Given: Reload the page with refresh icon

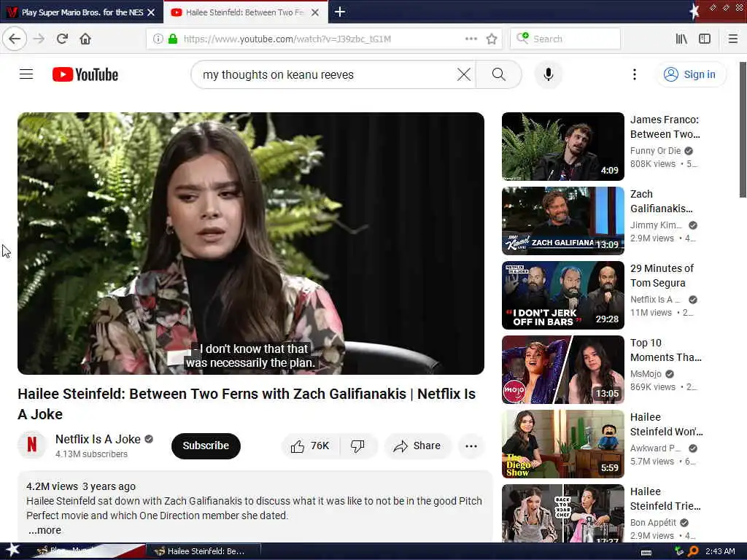Looking at the screenshot, I should 63,39.
